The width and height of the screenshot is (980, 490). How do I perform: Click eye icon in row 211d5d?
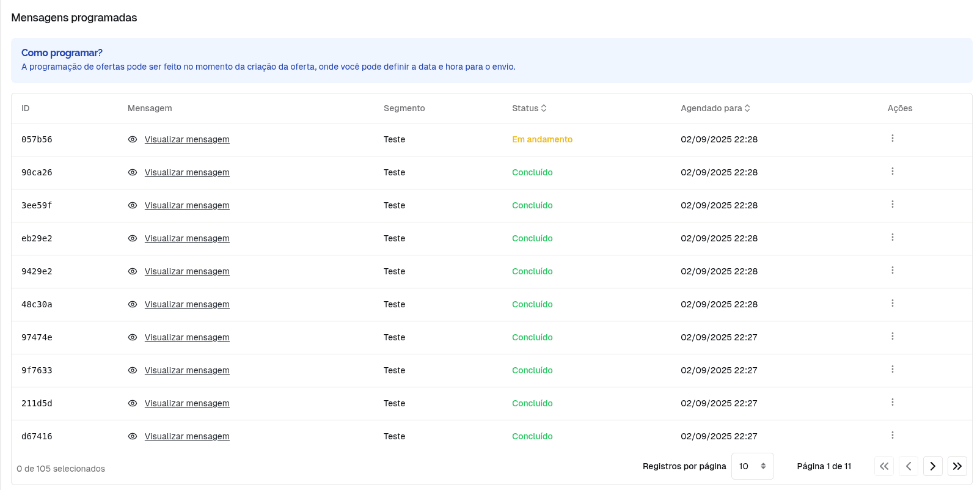point(132,403)
